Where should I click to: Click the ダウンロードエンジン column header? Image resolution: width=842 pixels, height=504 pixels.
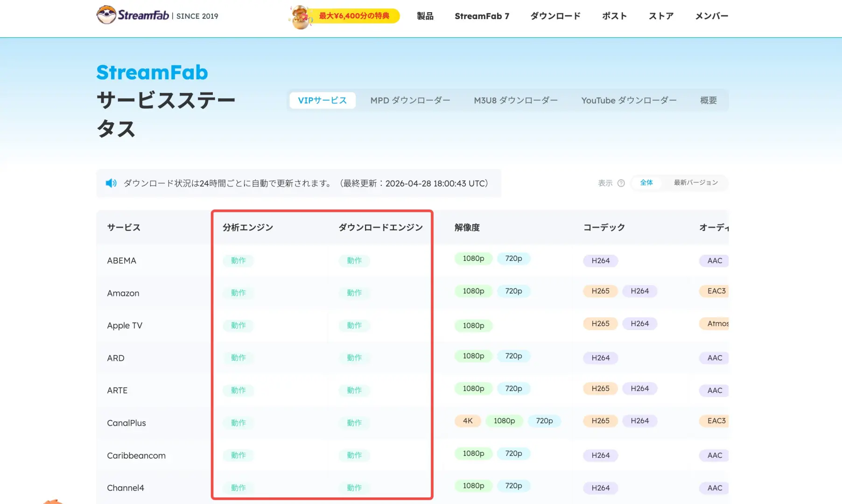pos(381,228)
